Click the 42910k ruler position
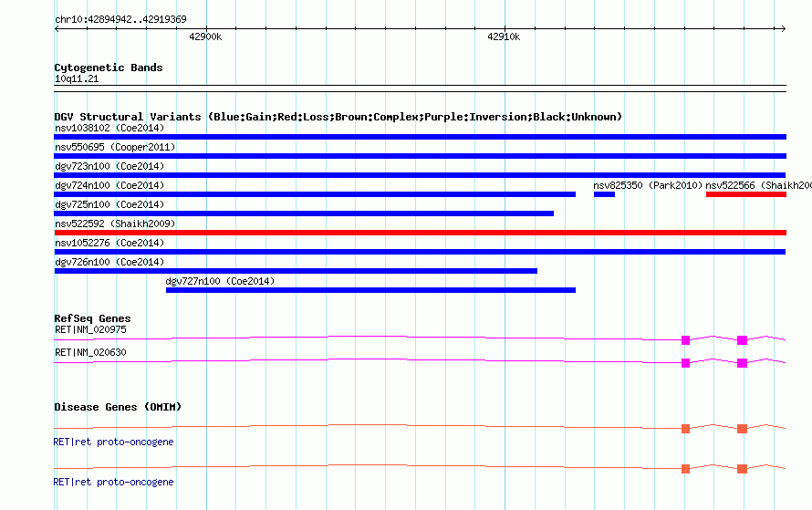Screen dimensions: 812x510 click(504, 36)
